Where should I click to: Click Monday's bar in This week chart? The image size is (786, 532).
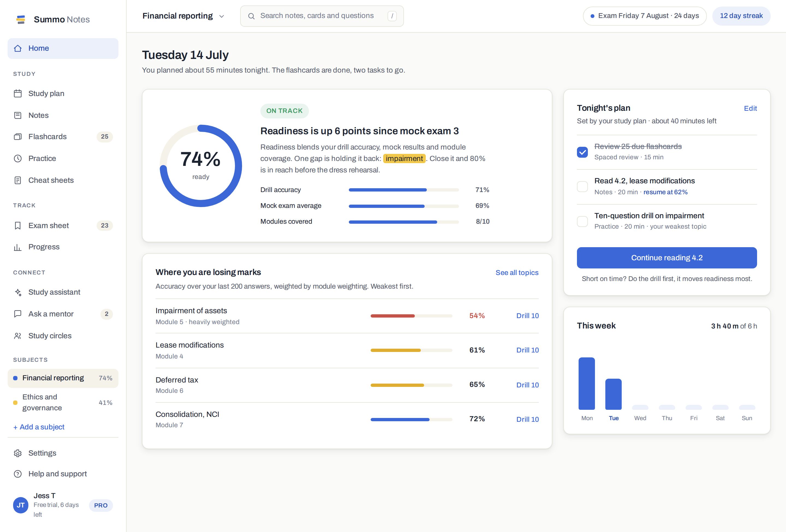[586, 384]
